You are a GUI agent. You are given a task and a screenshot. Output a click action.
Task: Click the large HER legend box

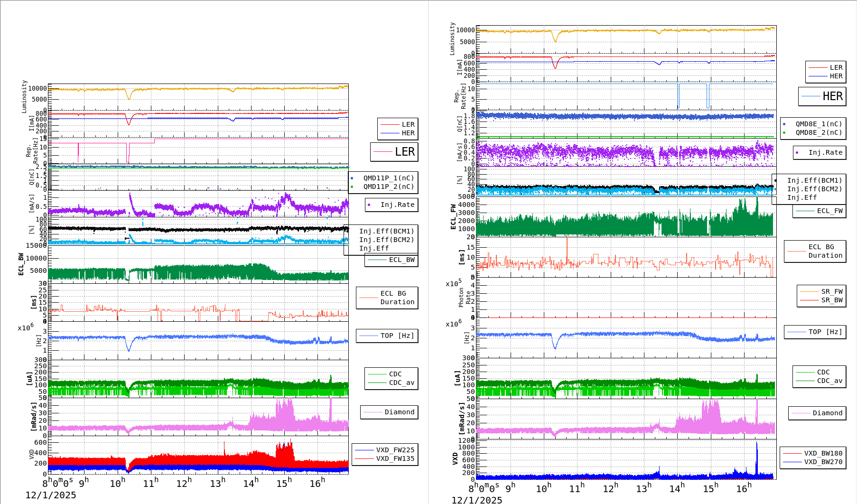[x=822, y=96]
